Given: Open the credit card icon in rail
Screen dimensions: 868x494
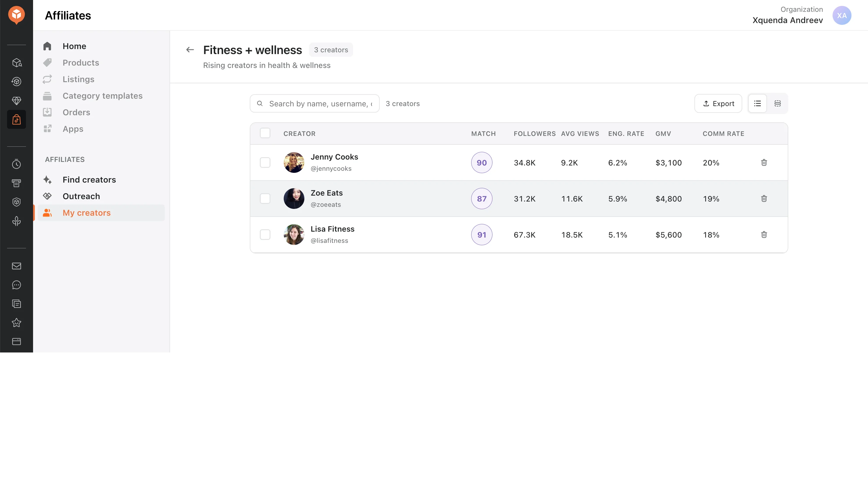Looking at the screenshot, I should (16, 342).
